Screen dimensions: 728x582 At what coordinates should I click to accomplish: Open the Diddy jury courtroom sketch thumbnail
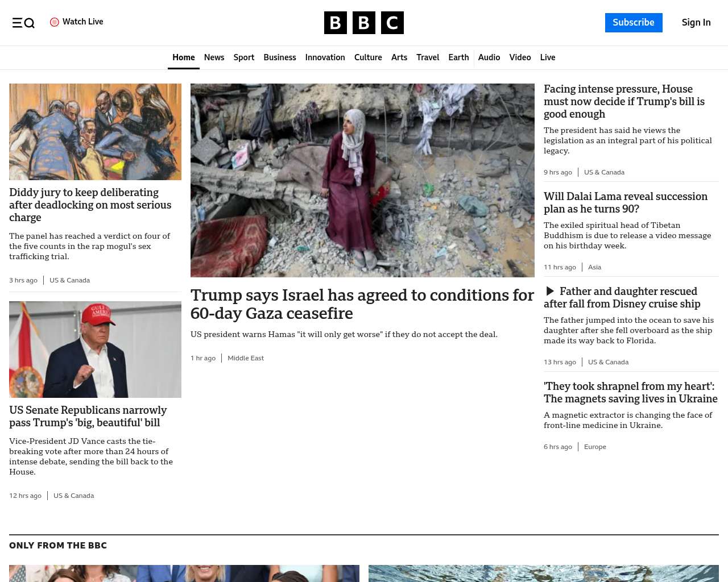click(x=95, y=132)
